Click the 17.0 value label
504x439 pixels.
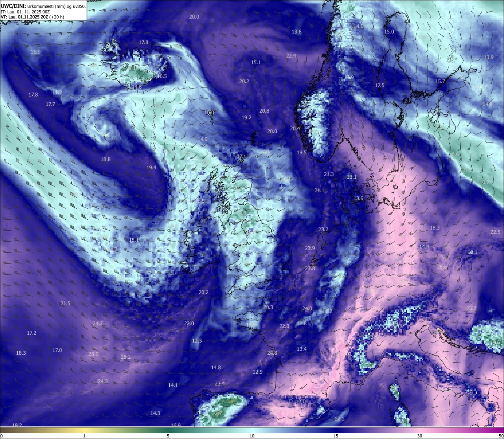[x=57, y=350]
